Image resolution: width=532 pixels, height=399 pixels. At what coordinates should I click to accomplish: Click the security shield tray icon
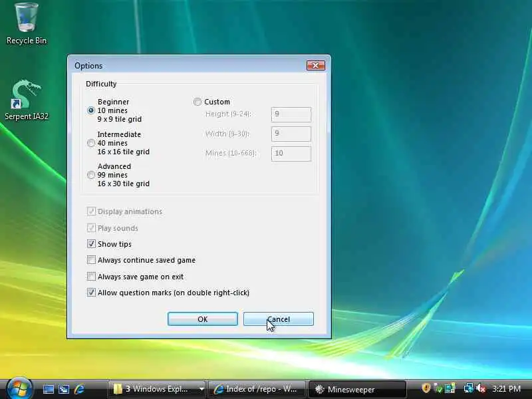point(426,388)
